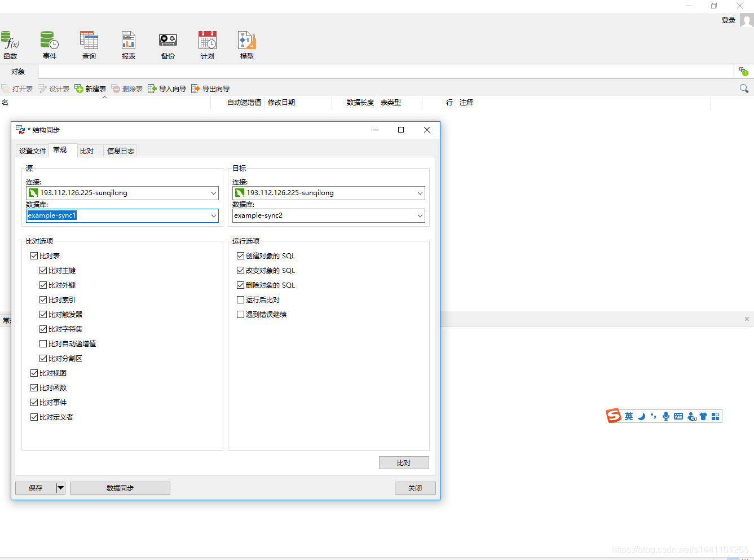Expand the target database example-sync2 dropdown
The height and width of the screenshot is (560, 754).
click(420, 215)
